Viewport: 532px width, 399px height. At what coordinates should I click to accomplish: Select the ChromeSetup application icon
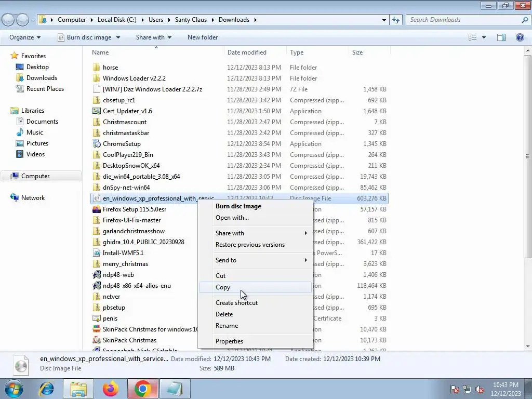pyautogui.click(x=96, y=143)
